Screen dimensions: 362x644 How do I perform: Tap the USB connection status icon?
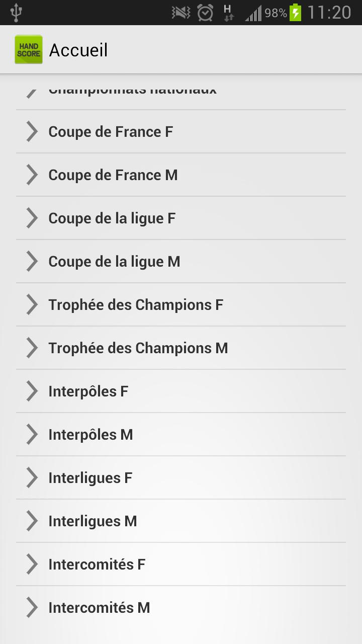pos(16,13)
